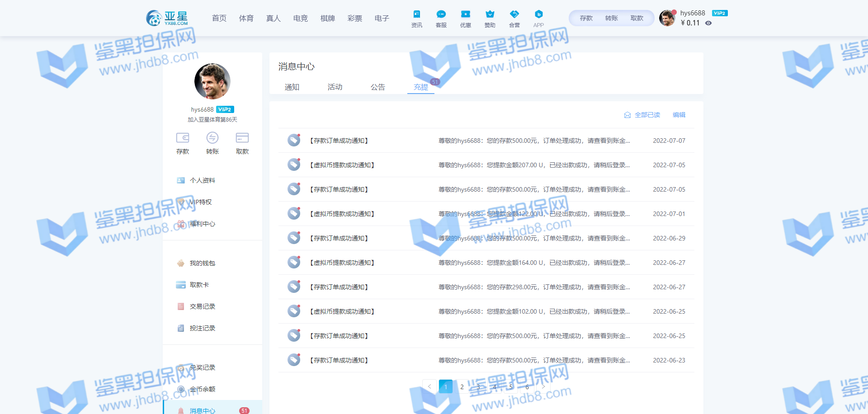Image resolution: width=868 pixels, height=414 pixels.
Task: Click the header 取款 withdraw button
Action: click(x=637, y=18)
